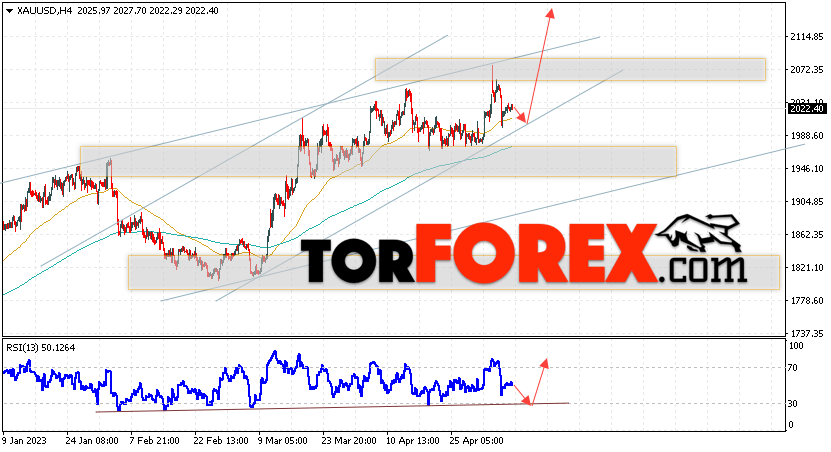Screen dimensions: 831x452
Task: Select the RSI scale value 100
Action: [796, 346]
